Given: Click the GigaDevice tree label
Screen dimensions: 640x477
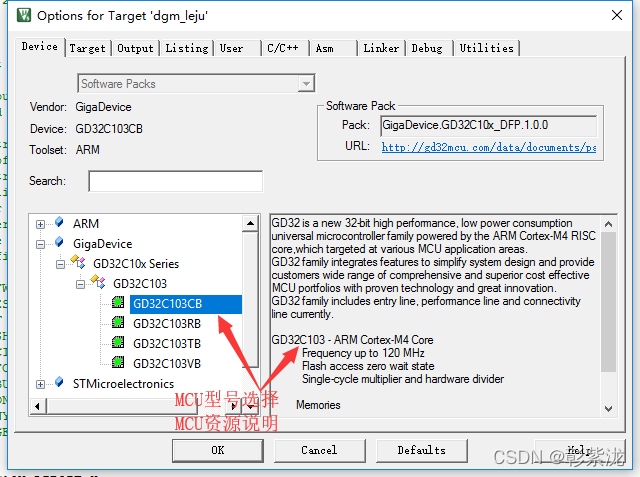Looking at the screenshot, I should pyautogui.click(x=102, y=244).
